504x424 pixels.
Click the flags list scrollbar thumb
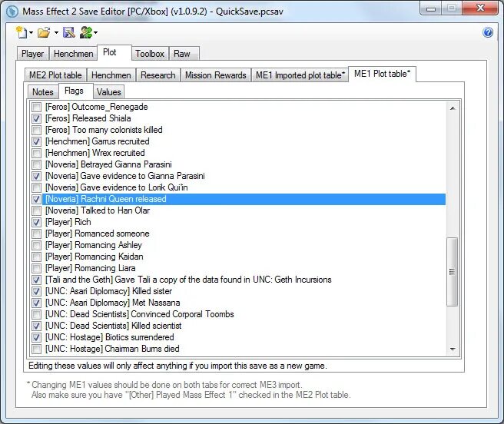(453, 272)
